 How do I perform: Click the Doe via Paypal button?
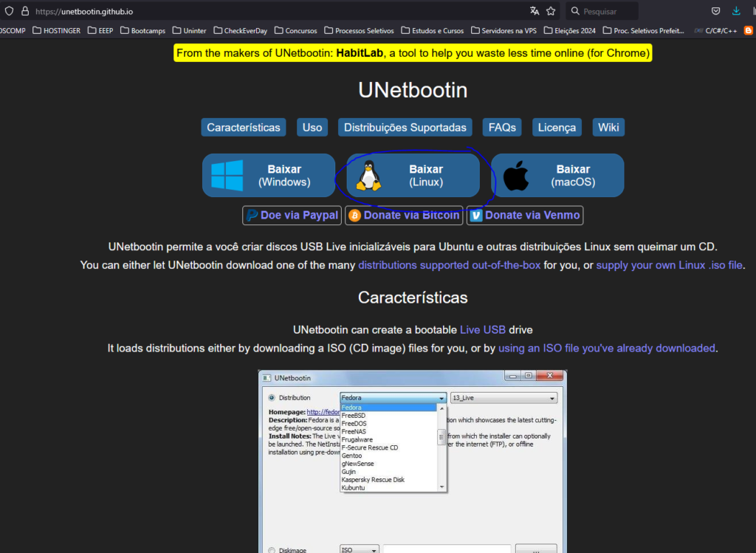[292, 216]
